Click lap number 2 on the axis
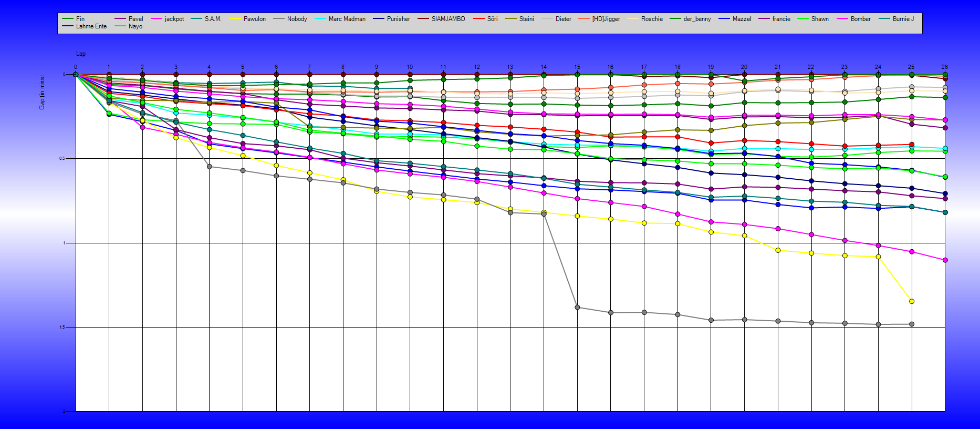 [x=142, y=67]
